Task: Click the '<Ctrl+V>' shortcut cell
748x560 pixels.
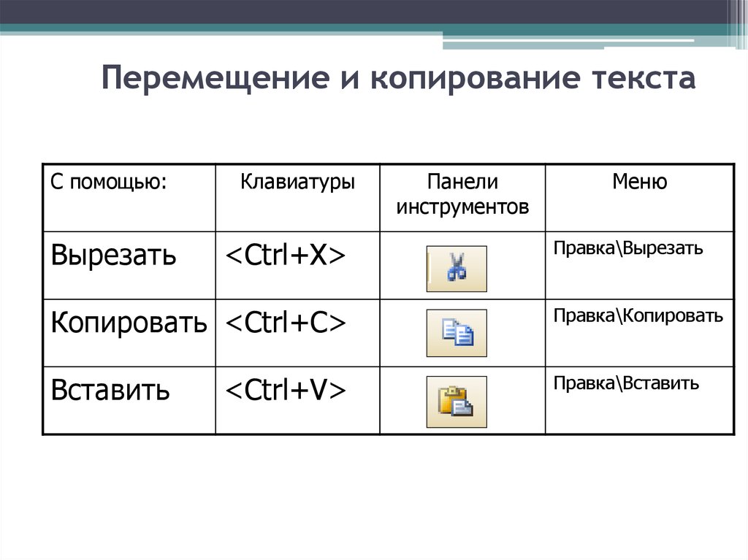Action: [x=298, y=401]
